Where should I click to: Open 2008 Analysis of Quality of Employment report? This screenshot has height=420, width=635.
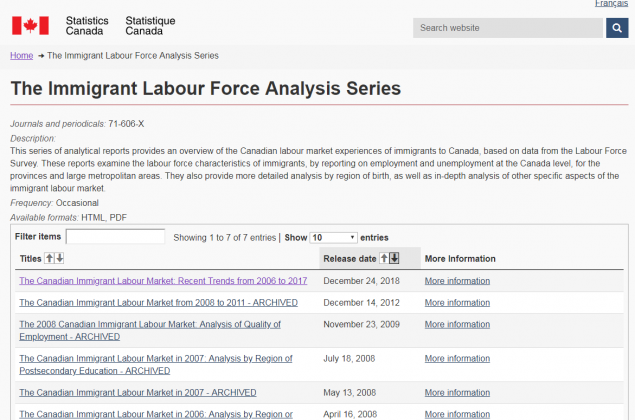coord(150,330)
